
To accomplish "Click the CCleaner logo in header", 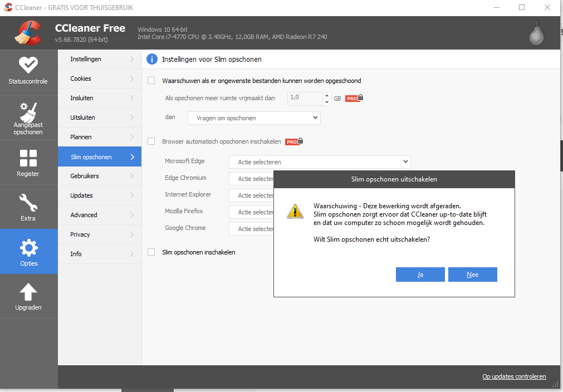I will tap(28, 33).
